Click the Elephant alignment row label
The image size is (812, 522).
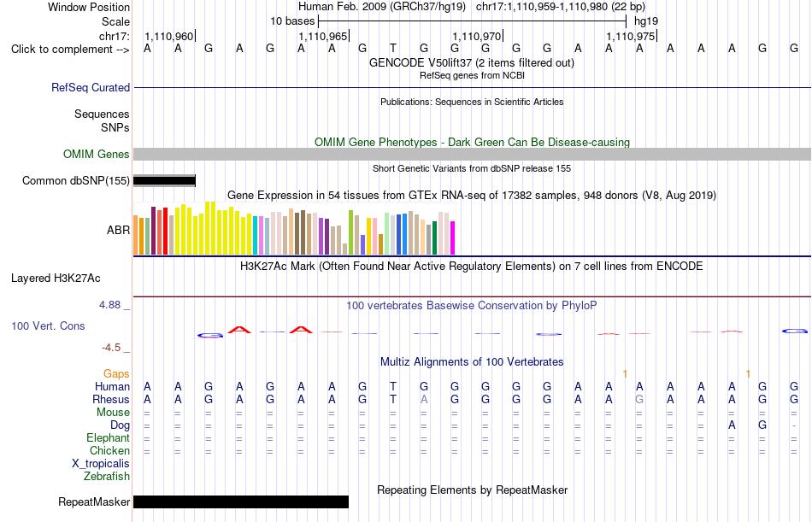(x=109, y=438)
